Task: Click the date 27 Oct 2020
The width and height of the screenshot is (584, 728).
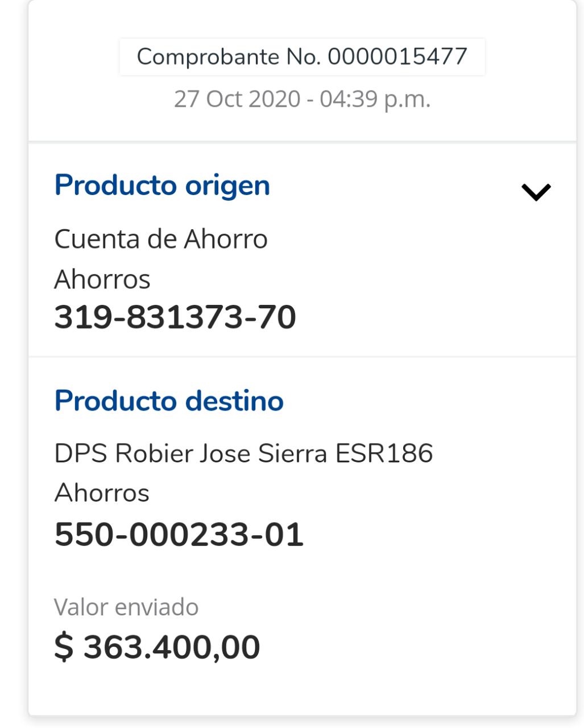Action: (x=237, y=99)
